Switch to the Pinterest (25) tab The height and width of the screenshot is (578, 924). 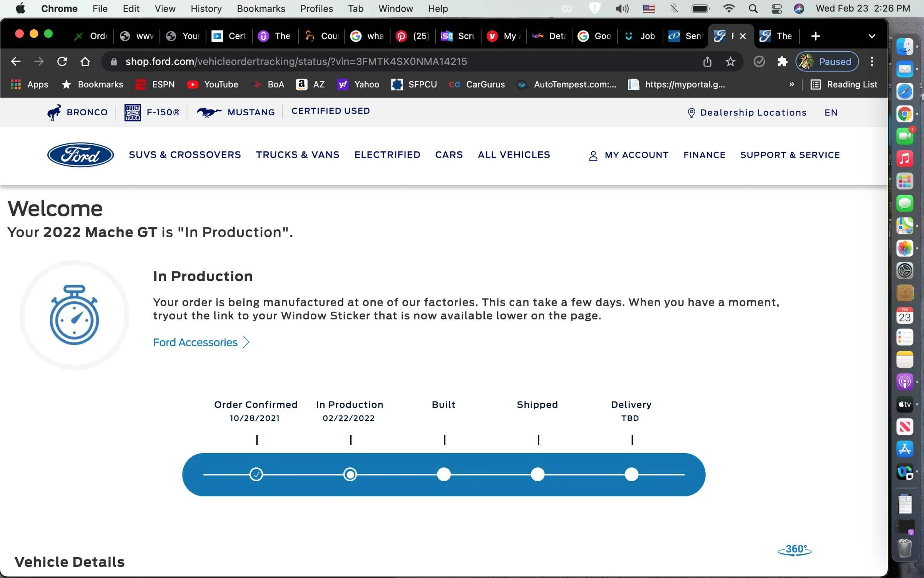[x=412, y=36]
